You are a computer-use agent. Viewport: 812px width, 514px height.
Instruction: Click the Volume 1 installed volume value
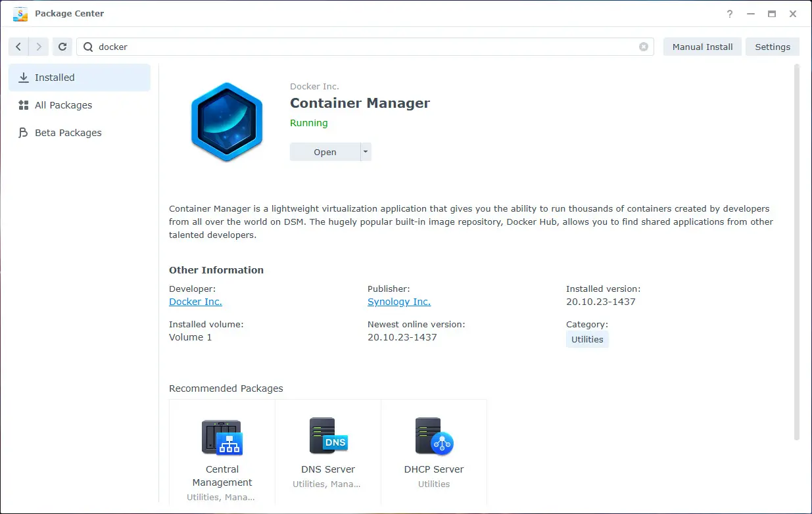191,337
